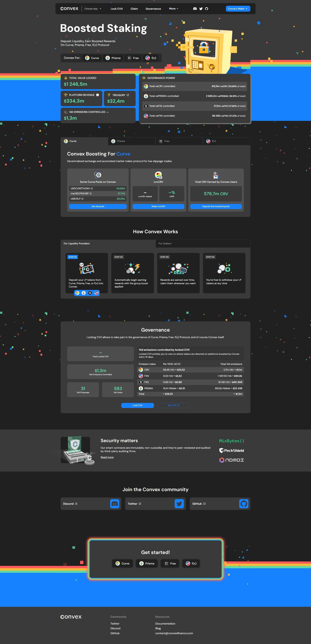Open 14D Emissions Controlled link

click(x=89, y=112)
